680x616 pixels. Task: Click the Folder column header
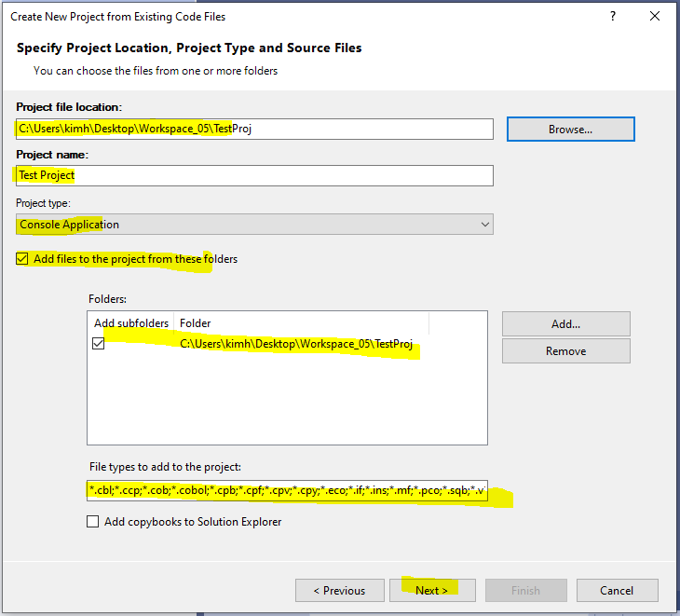pos(300,323)
